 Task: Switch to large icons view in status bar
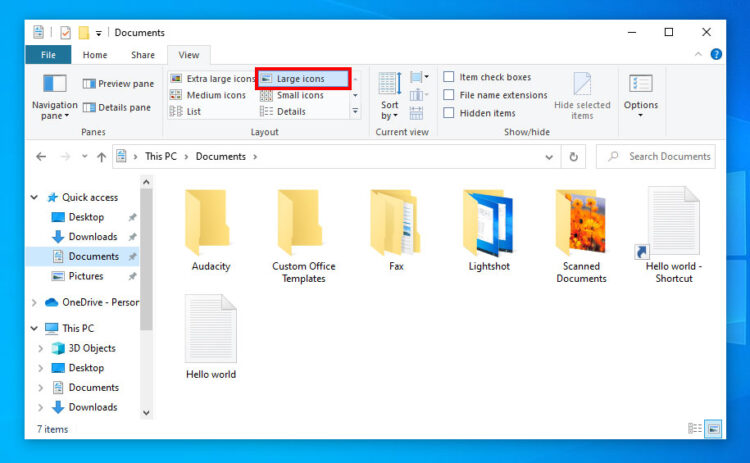pyautogui.click(x=713, y=428)
